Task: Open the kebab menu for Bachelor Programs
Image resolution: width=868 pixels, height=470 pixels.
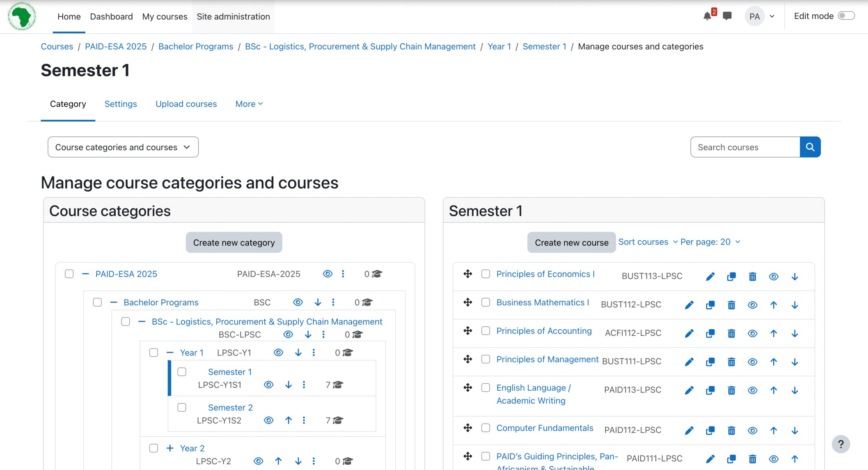Action: click(x=333, y=302)
